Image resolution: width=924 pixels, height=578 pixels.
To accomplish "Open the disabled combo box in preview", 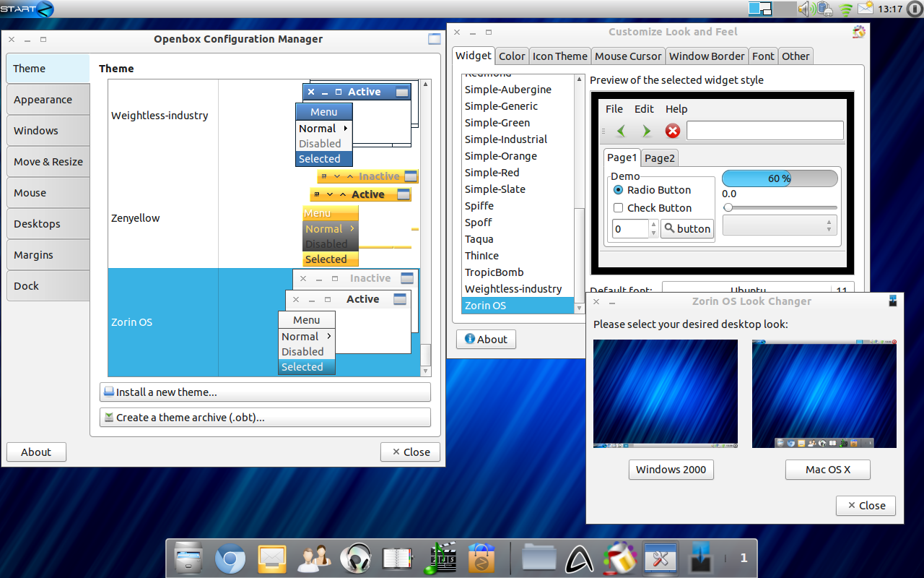I will coord(780,225).
